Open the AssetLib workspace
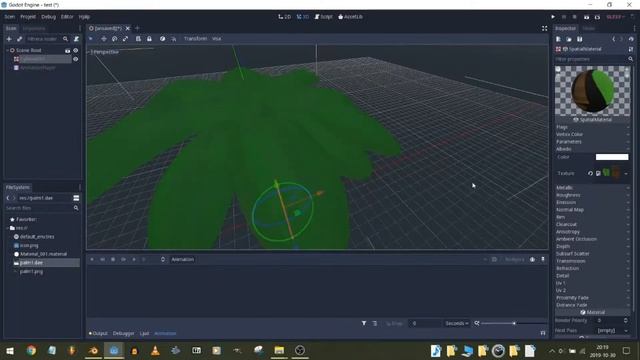This screenshot has width=640, height=360. (350, 17)
